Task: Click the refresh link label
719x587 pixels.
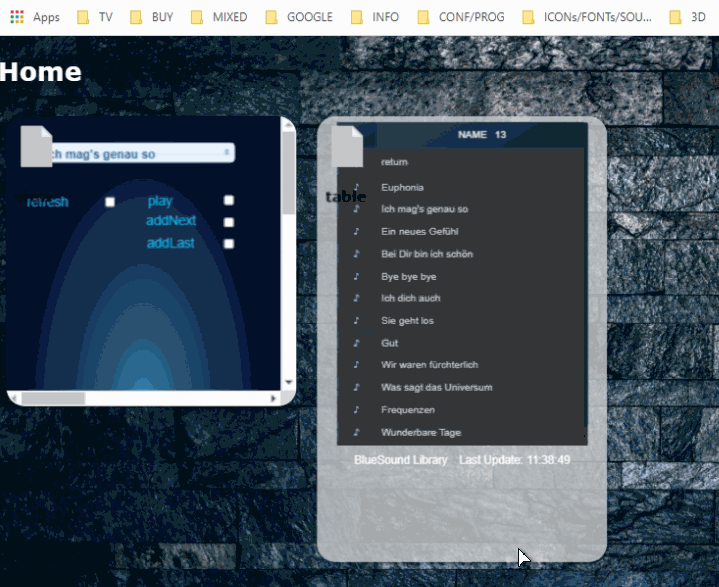Action: 47,202
